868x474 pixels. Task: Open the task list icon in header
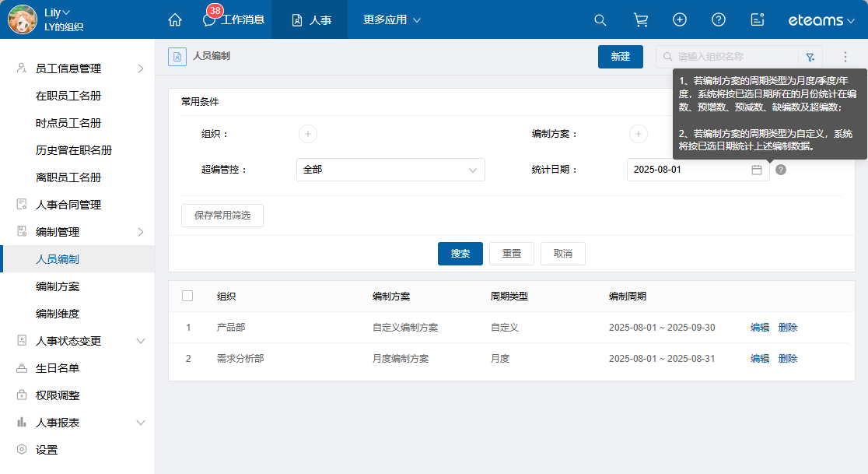click(758, 20)
